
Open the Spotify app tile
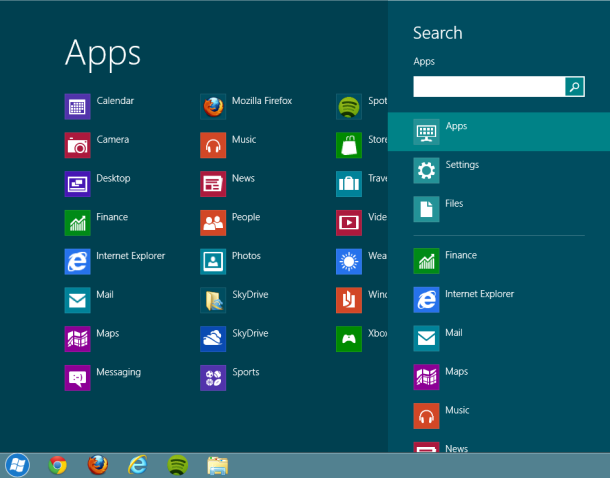coord(349,107)
